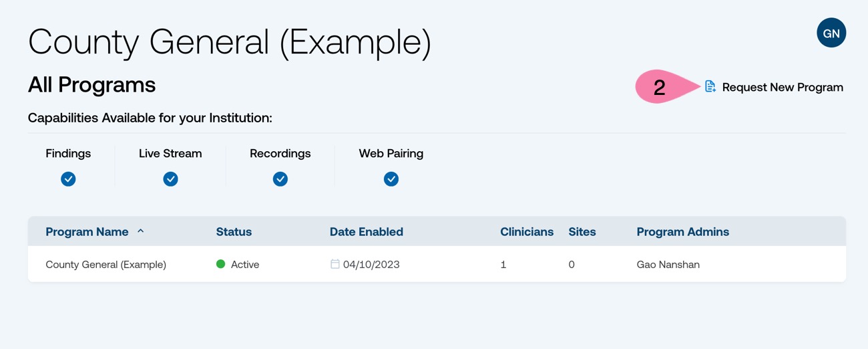Click the Live Stream capability label

pos(170,153)
